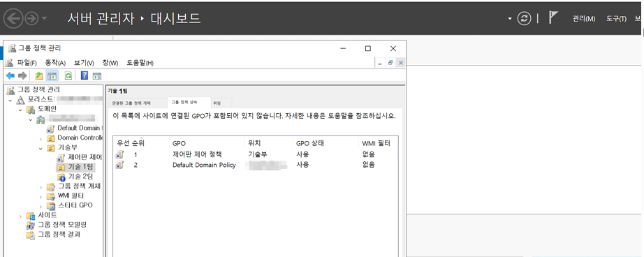Click the green Refresh page toolbar icon
This screenshot has height=257, width=644.
click(68, 75)
